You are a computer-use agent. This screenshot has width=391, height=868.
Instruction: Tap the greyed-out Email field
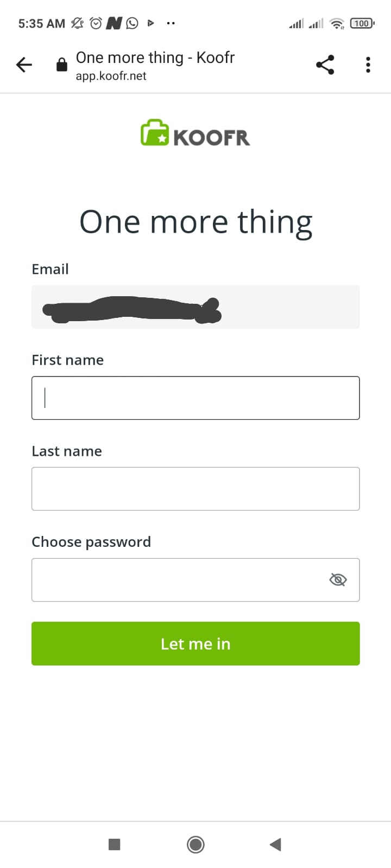tap(195, 307)
